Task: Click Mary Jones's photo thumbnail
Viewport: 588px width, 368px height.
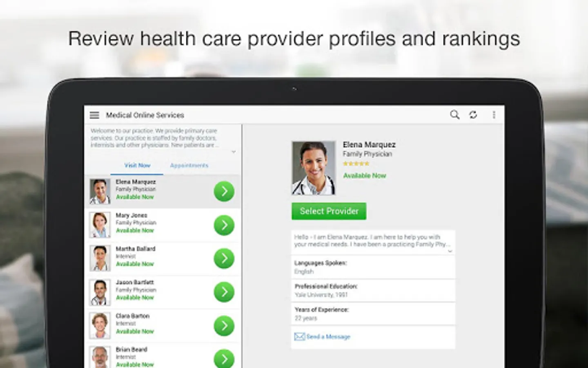Action: [100, 225]
